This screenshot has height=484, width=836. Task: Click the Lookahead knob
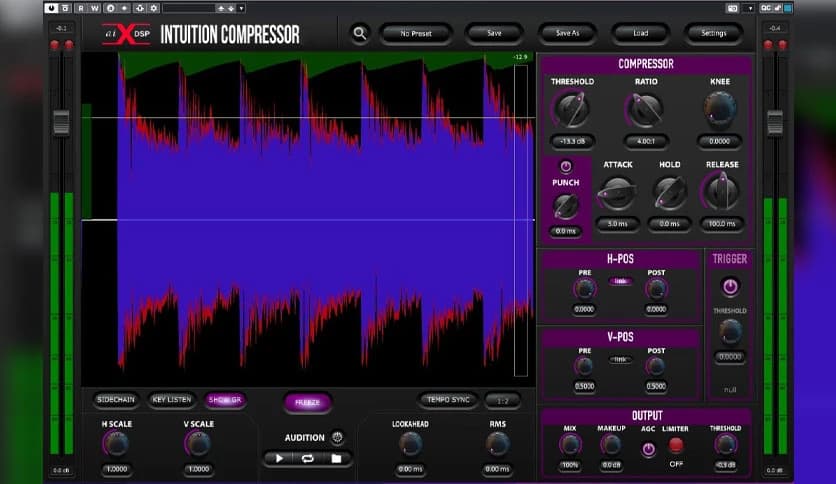coord(410,444)
